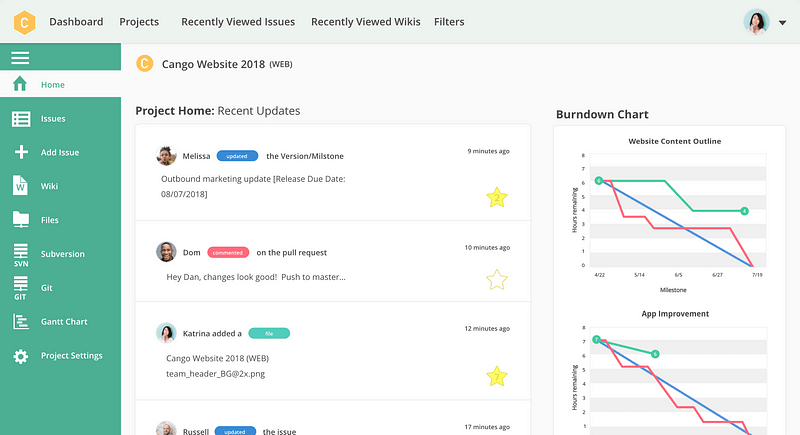The height and width of the screenshot is (435, 800).
Task: Click 'Outbound marketing update' text
Action: (216, 179)
